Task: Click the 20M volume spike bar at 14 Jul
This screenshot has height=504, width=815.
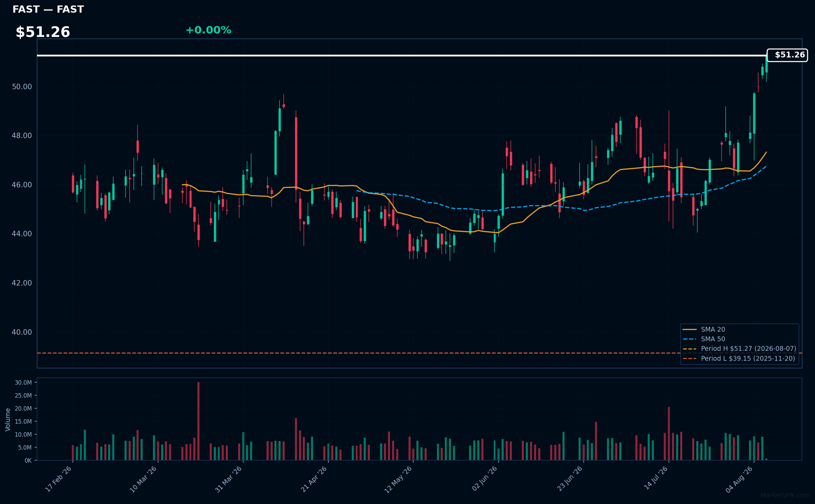Action: click(669, 434)
